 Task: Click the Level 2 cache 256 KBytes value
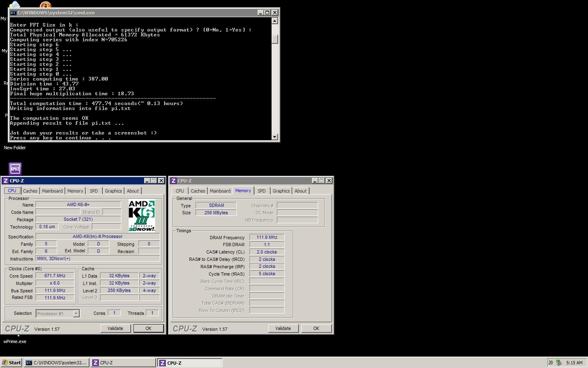119,290
